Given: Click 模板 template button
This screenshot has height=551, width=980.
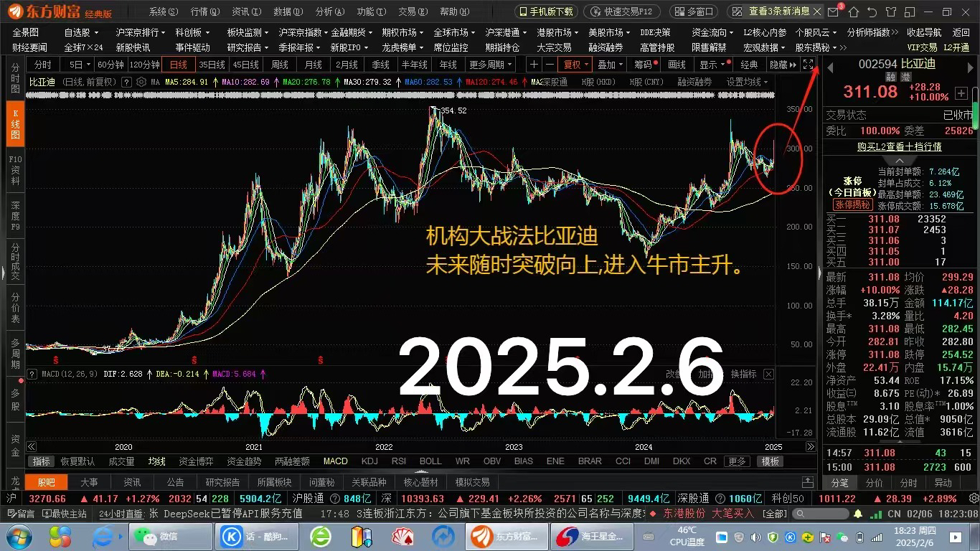Looking at the screenshot, I should click(x=771, y=461).
